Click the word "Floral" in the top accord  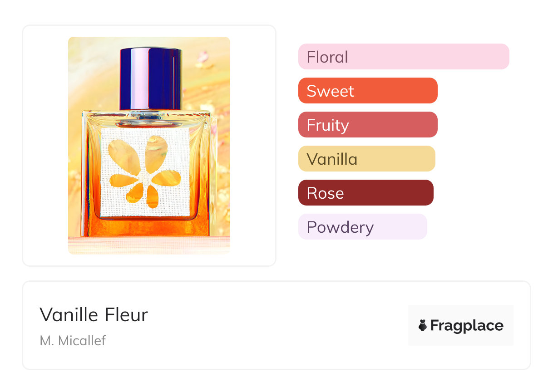point(327,57)
